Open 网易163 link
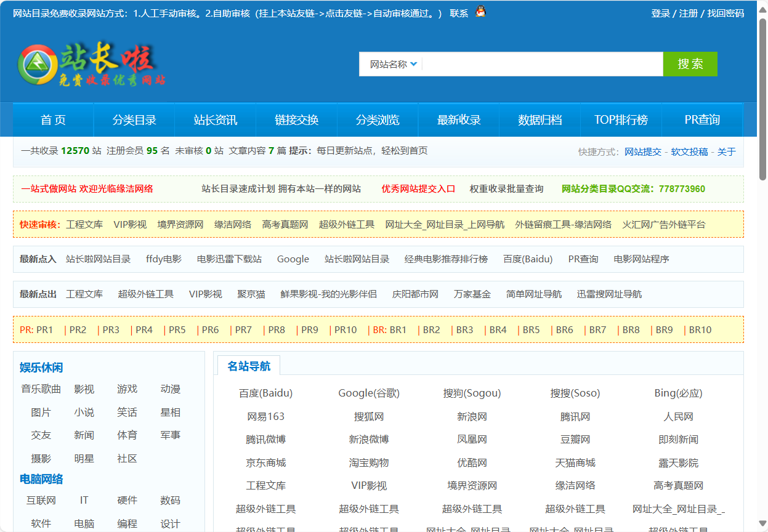The height and width of the screenshot is (532, 768). pyautogui.click(x=266, y=417)
